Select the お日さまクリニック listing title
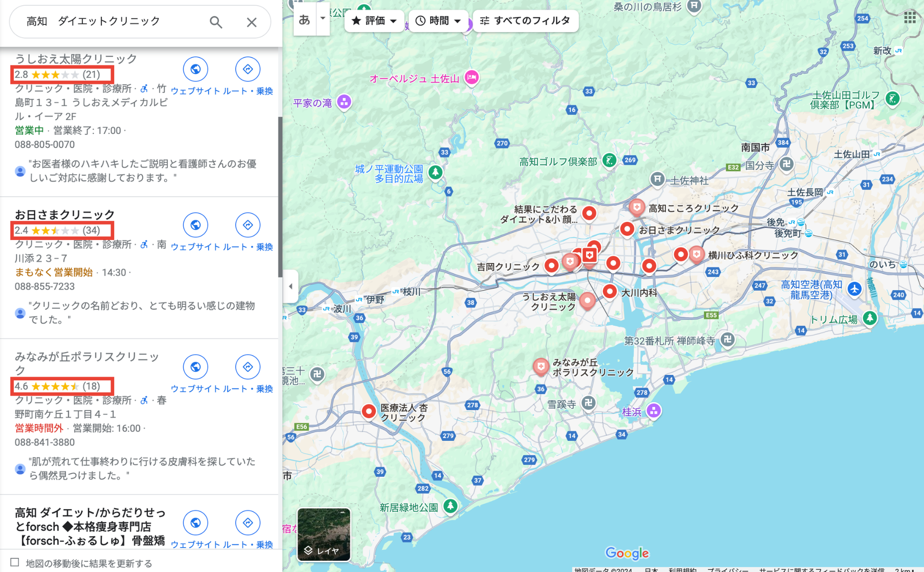The width and height of the screenshot is (924, 572). (x=65, y=214)
